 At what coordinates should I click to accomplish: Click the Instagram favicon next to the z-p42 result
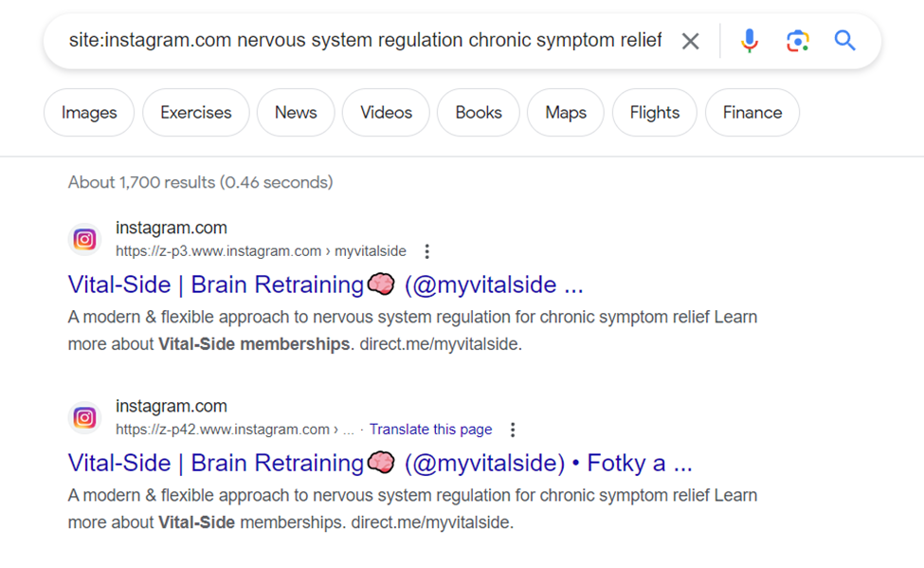click(84, 417)
